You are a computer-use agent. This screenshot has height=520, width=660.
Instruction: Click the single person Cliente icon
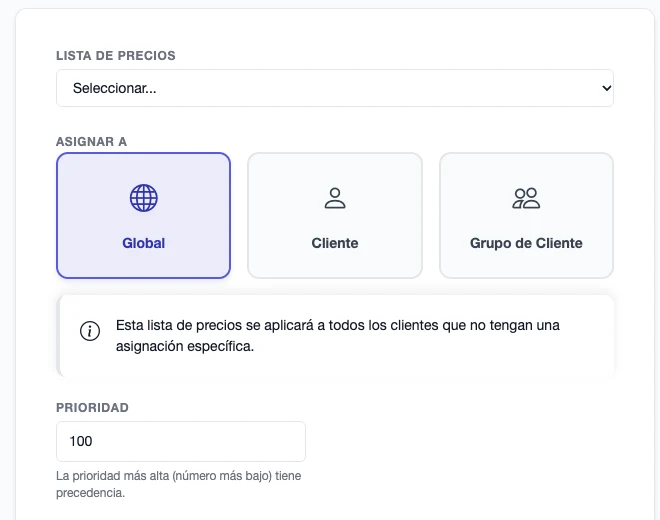click(335, 198)
